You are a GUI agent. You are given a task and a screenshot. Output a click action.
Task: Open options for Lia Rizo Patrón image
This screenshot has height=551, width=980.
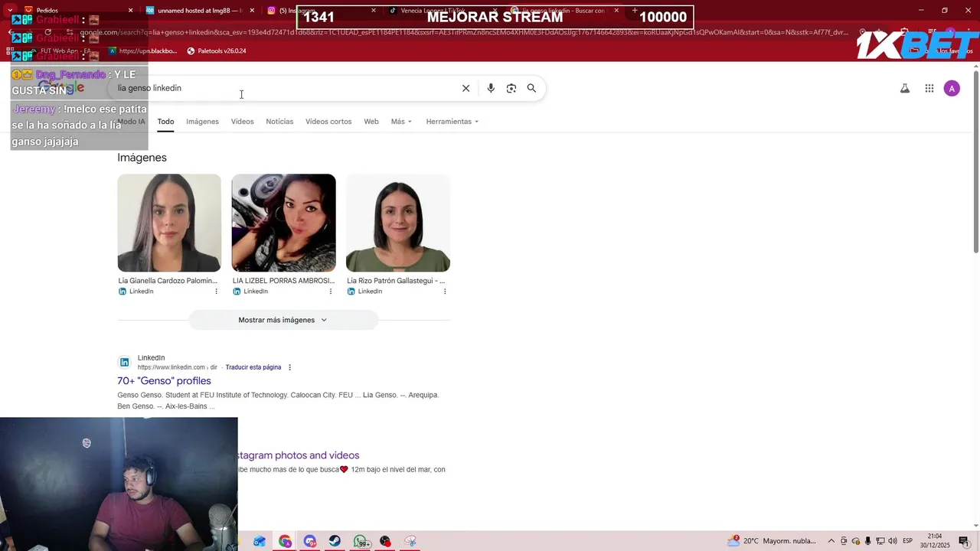tap(445, 292)
